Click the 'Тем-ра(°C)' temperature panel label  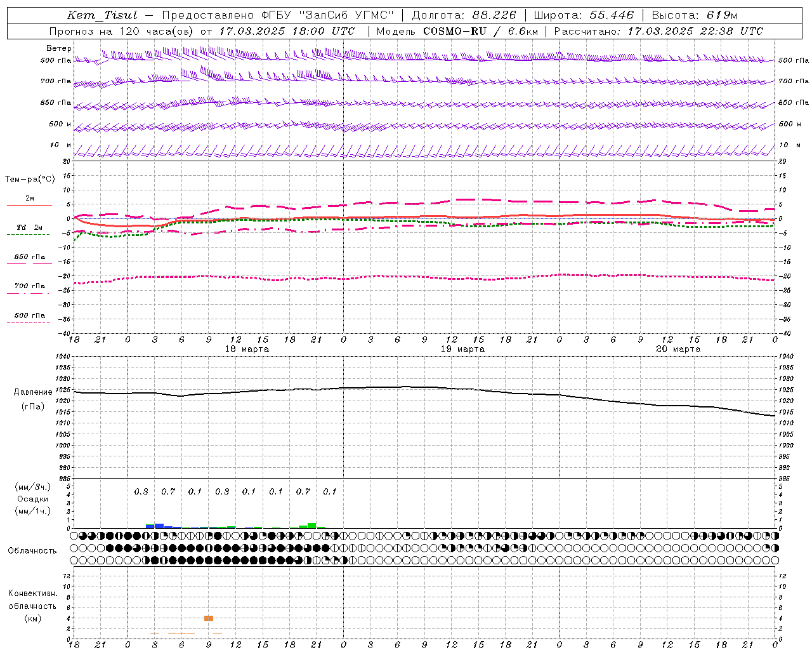click(30, 180)
